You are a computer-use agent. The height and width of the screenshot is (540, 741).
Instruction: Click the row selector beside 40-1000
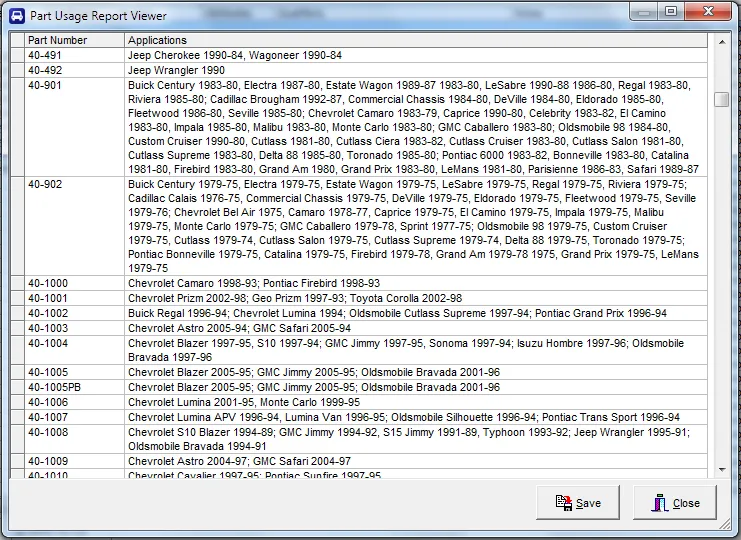coord(17,283)
